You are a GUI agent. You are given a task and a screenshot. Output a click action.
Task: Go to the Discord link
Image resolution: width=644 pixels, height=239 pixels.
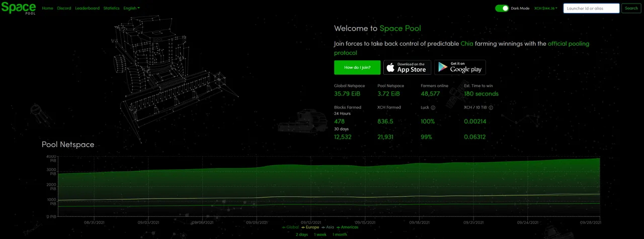[x=64, y=9]
